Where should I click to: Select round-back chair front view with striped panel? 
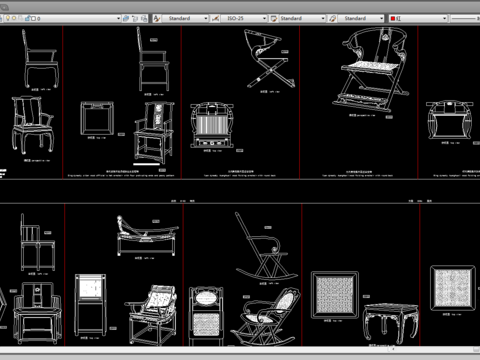pyautogui.click(x=212, y=125)
